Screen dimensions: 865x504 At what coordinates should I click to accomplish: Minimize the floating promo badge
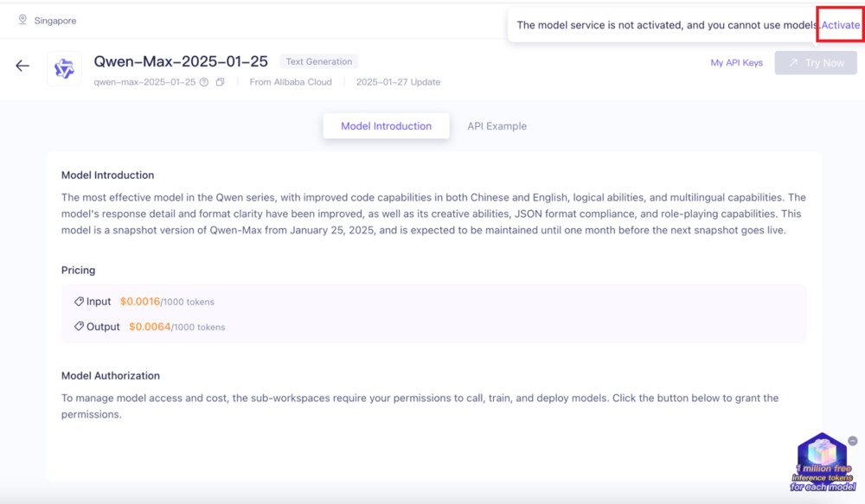click(852, 441)
